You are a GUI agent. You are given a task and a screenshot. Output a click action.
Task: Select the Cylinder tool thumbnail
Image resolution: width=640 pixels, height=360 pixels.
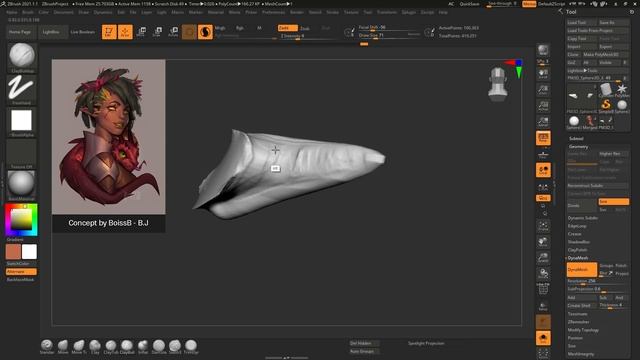click(606, 89)
